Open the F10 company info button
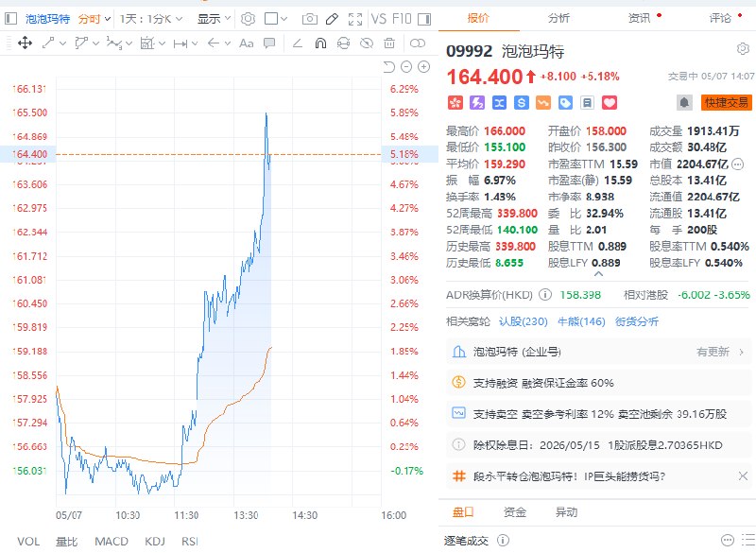This screenshot has width=756, height=553. point(401,19)
